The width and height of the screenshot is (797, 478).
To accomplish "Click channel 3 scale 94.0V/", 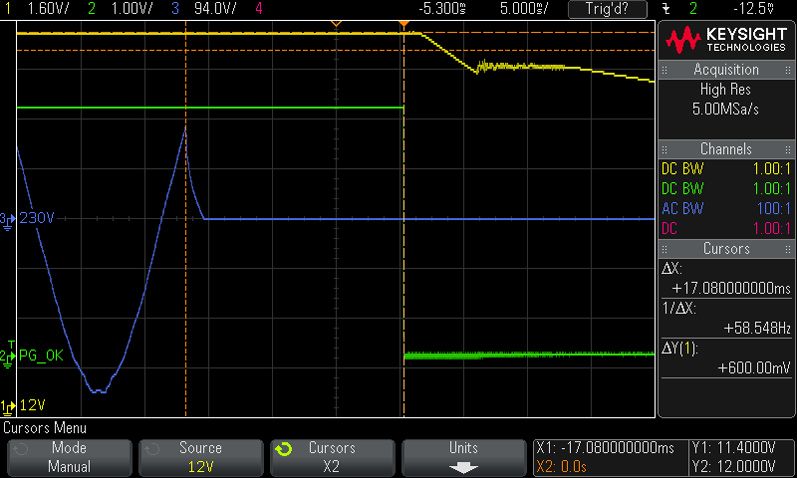I will 214,8.
